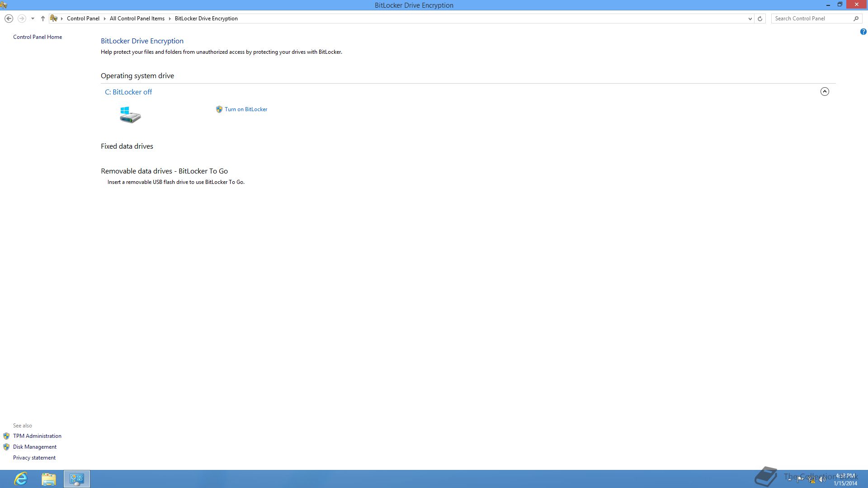Click the clock showing 1/15/2014
The image size is (868, 488).
(x=845, y=479)
